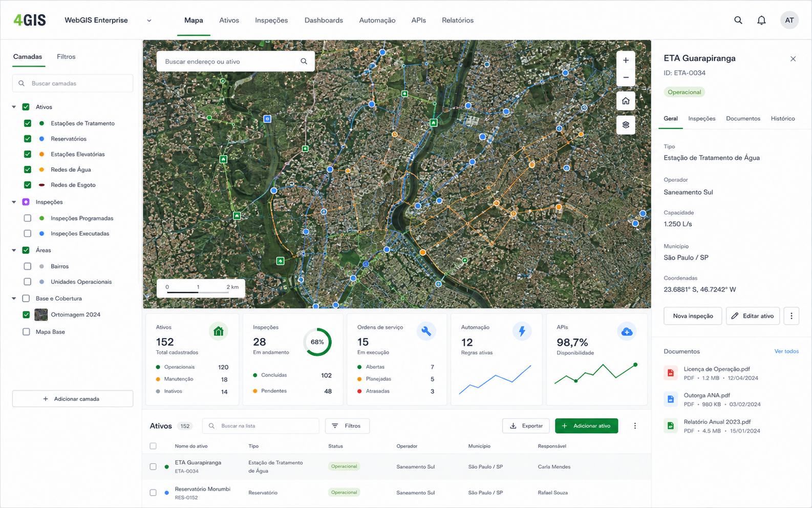
Task: Check the Mapa Base layer
Action: 26,332
